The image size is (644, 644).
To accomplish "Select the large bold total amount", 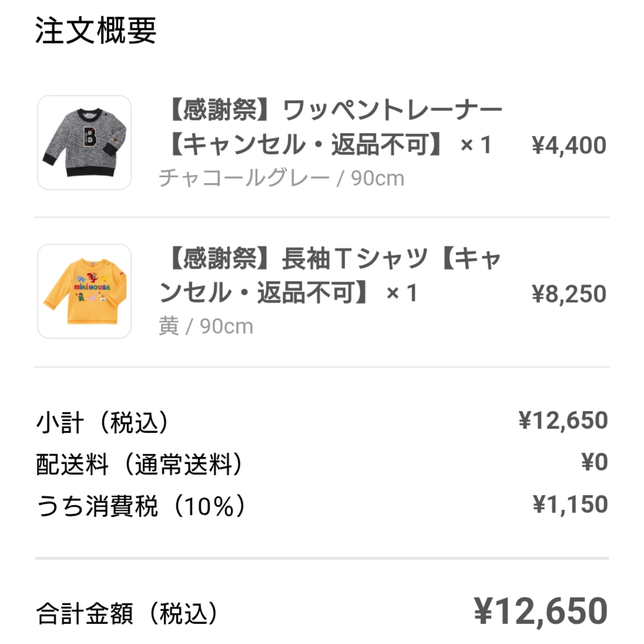I will tap(541, 611).
